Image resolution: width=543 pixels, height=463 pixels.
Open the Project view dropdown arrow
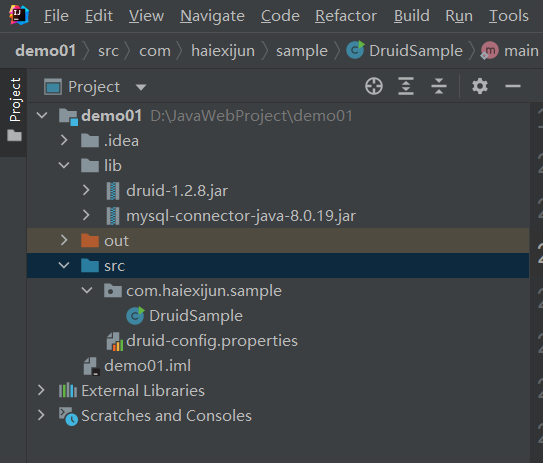141,87
